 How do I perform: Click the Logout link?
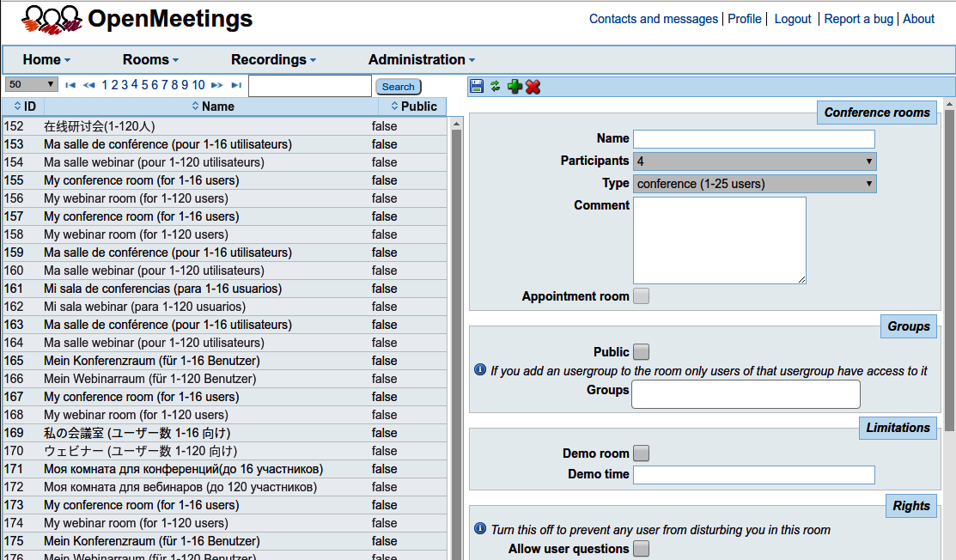793,19
